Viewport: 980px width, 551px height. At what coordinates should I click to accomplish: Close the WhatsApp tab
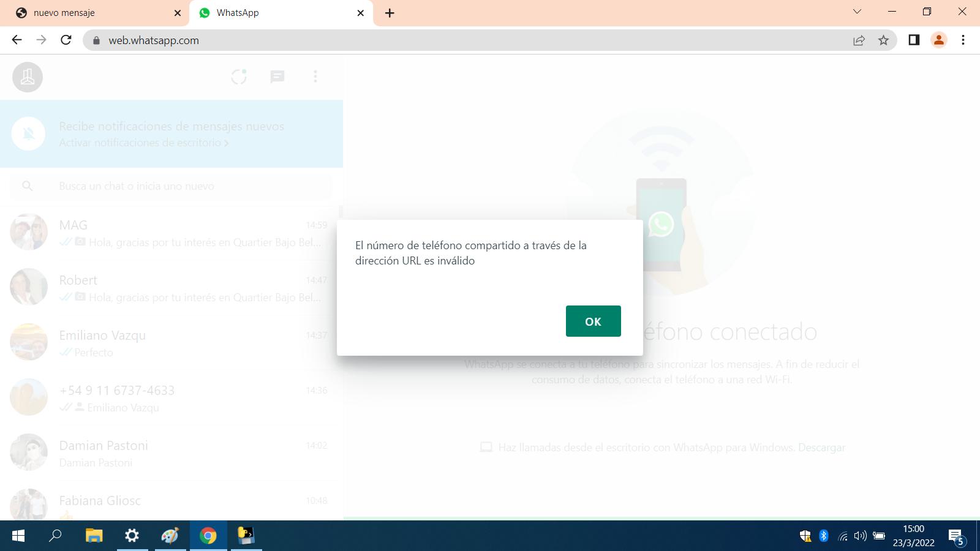point(360,13)
